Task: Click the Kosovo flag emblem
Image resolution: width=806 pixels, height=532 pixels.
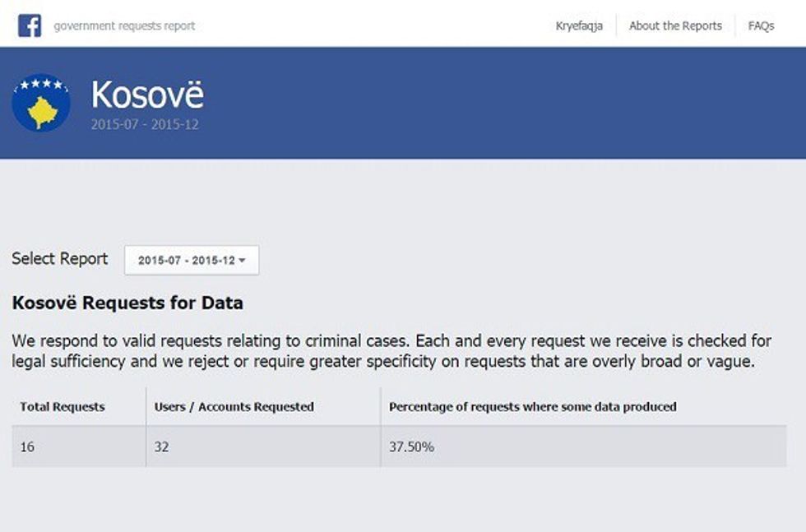Action: 40,103
